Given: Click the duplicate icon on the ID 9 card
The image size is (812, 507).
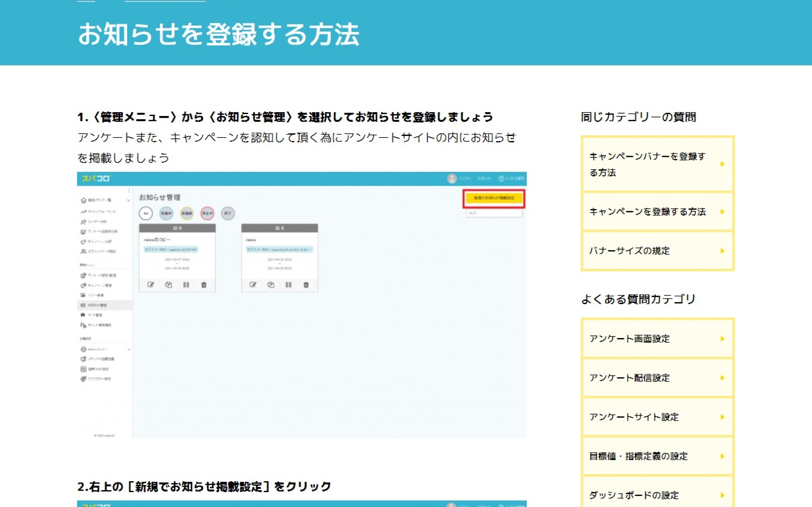Looking at the screenshot, I should click(x=168, y=285).
